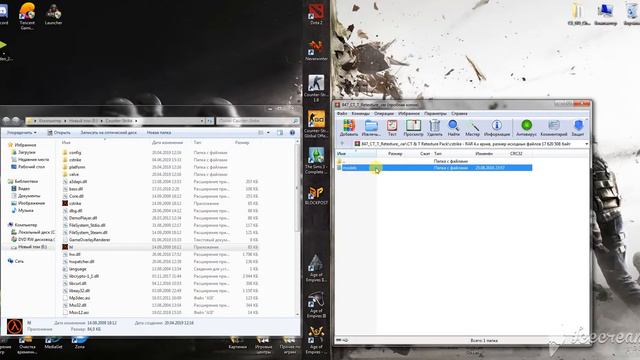
Task: Click the Комментарий icon in WinRAR toolbar
Action: click(x=553, y=128)
